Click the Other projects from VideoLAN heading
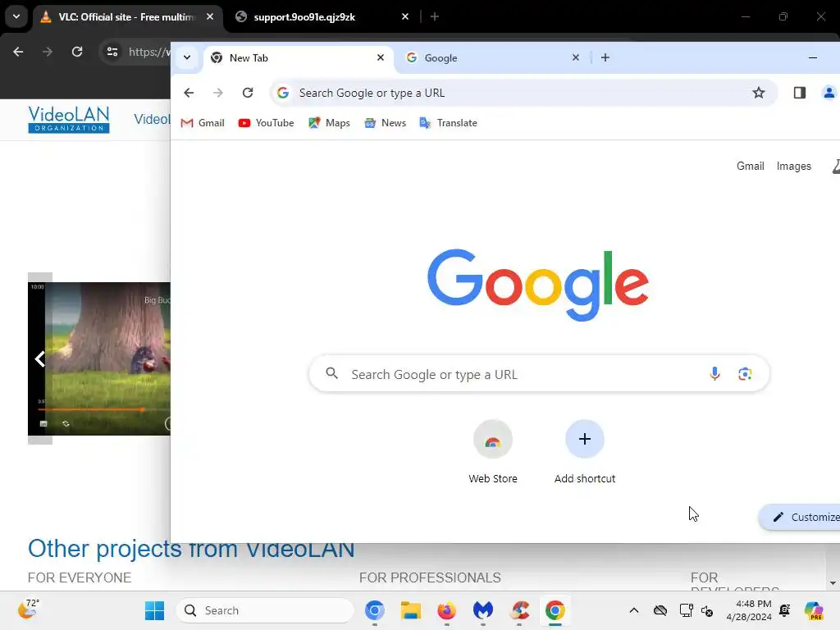 191,549
